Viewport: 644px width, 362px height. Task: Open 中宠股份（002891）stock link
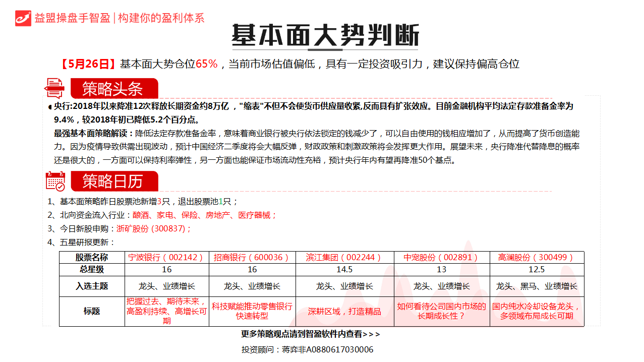pyautogui.click(x=441, y=257)
